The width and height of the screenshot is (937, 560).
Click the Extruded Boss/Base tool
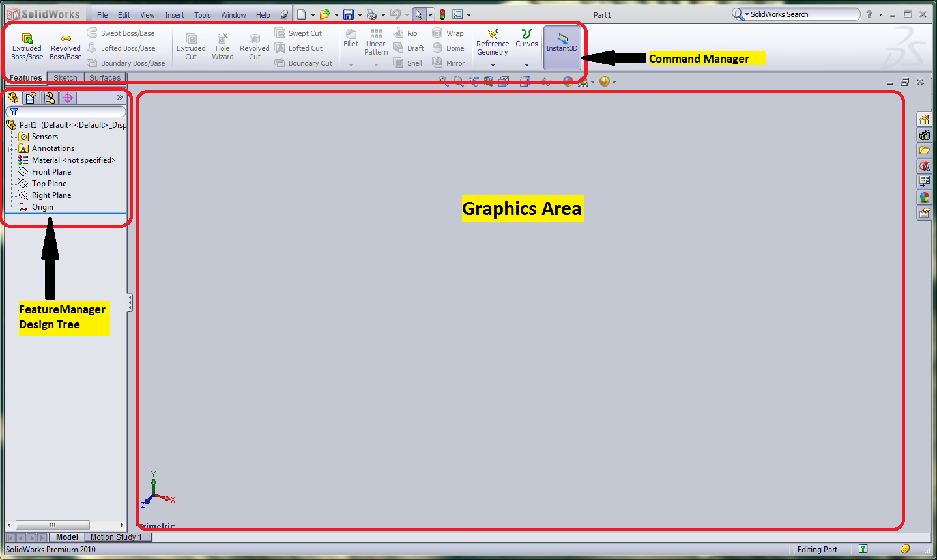(27, 47)
